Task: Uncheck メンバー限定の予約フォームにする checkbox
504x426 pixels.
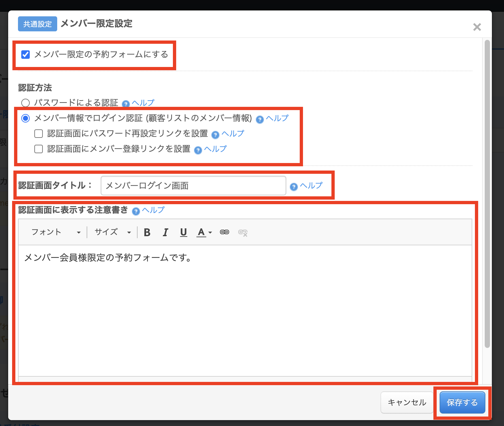Action: [25, 55]
